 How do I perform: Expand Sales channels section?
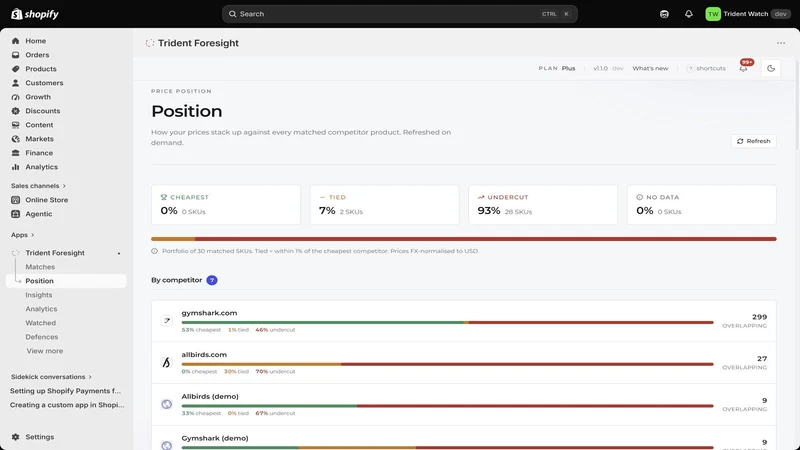[x=39, y=186]
